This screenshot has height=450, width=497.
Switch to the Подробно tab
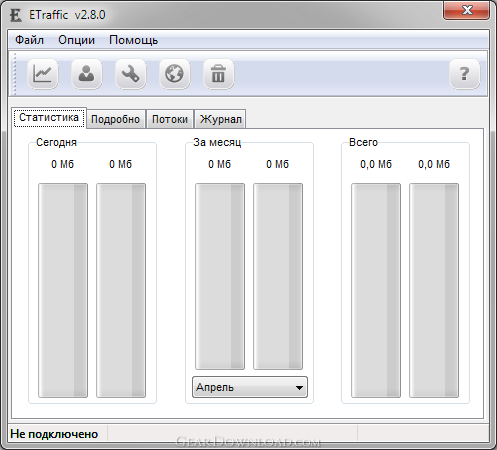(115, 119)
